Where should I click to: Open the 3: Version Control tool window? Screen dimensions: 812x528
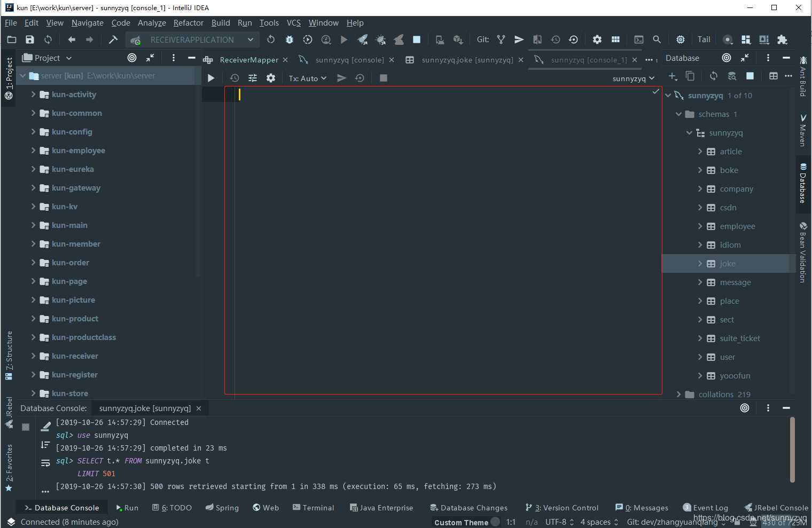tap(562, 508)
